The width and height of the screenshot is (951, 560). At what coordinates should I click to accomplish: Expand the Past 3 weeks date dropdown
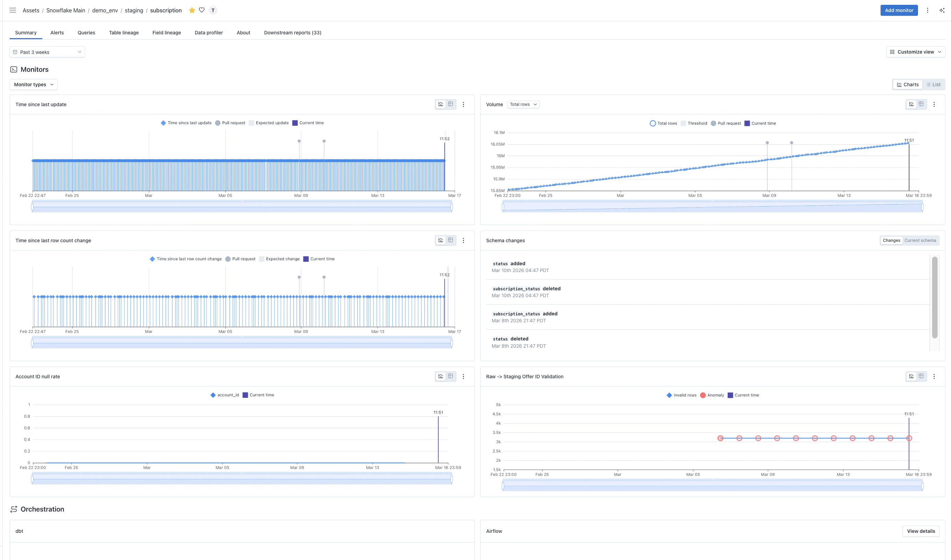(47, 52)
